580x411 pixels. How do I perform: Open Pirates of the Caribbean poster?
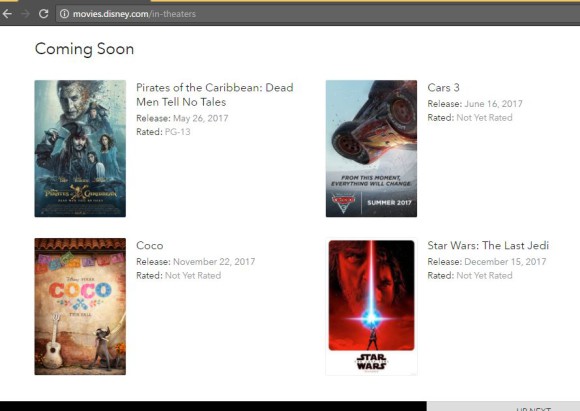(80, 148)
